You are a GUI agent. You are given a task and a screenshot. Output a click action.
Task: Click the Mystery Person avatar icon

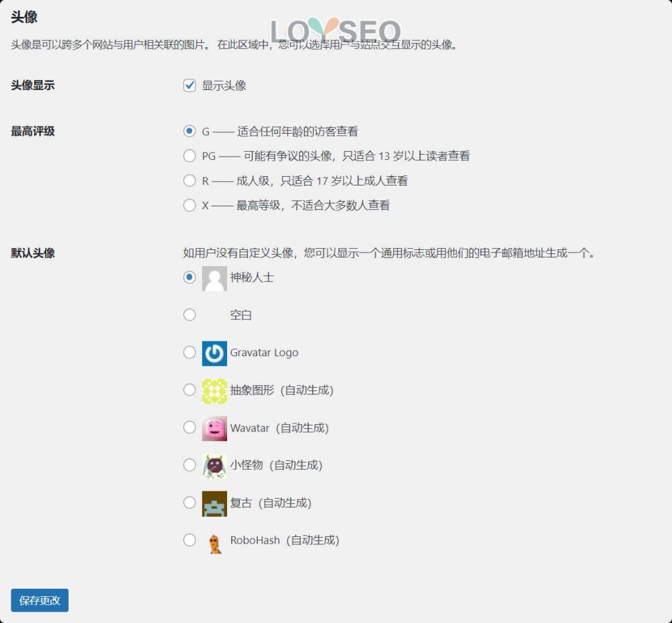point(213,277)
